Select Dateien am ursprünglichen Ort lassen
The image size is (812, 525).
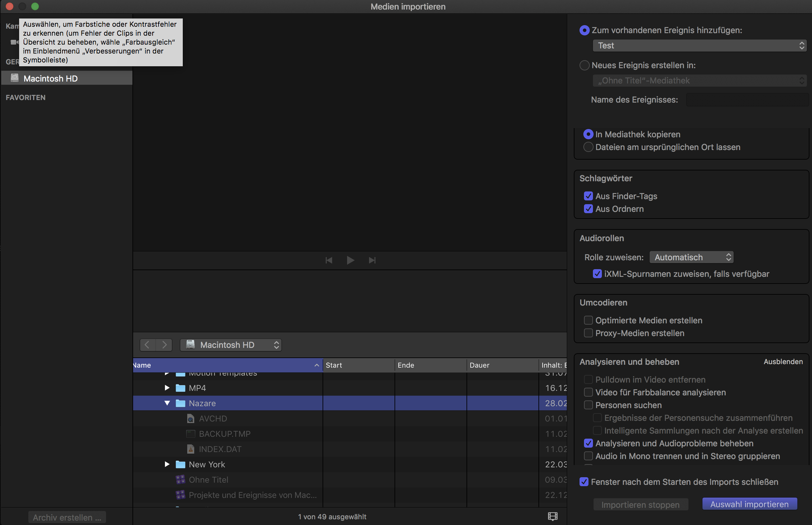click(x=588, y=147)
